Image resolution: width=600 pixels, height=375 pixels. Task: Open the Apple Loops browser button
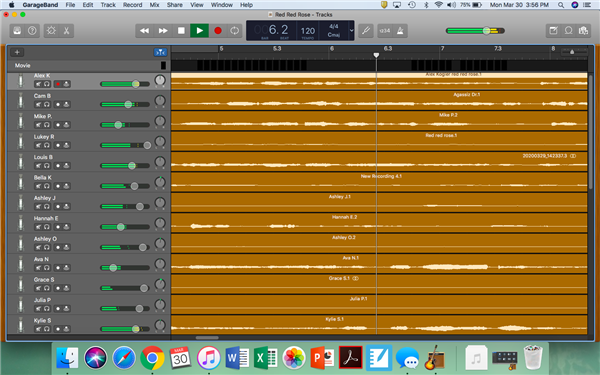coord(569,31)
